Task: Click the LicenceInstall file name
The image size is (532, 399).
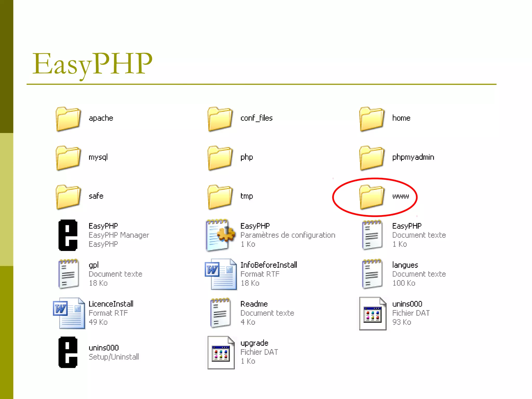Action: click(111, 304)
